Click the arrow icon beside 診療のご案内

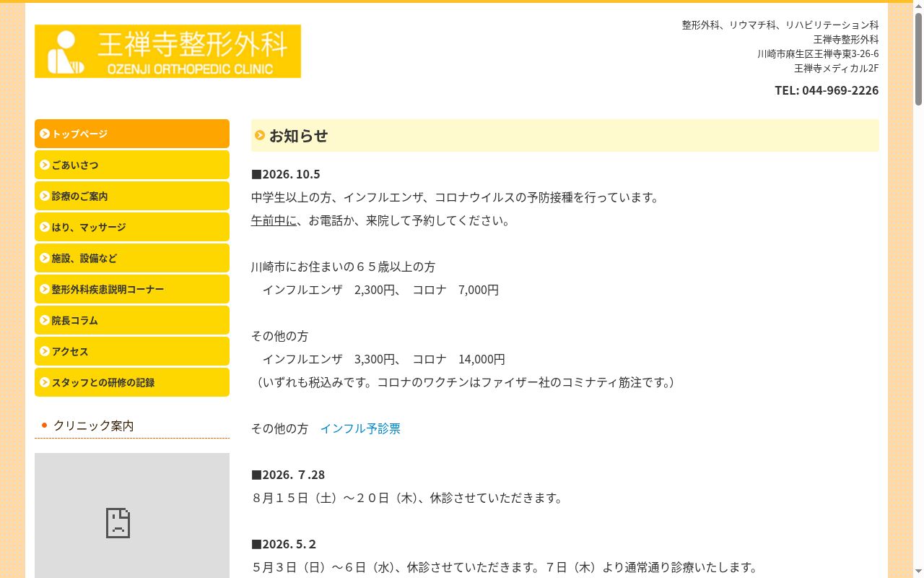coord(45,196)
